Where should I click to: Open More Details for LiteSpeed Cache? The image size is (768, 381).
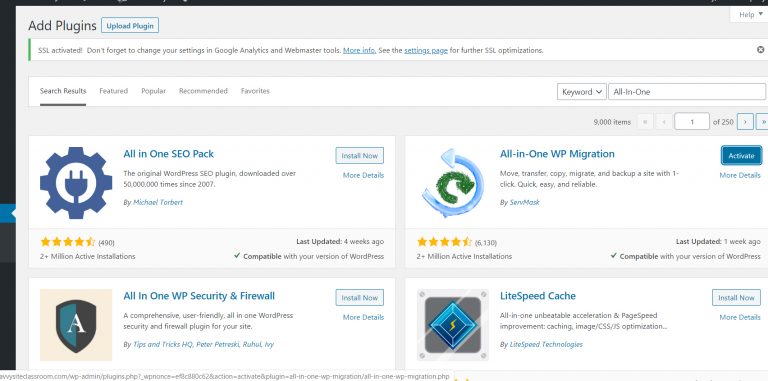740,317
